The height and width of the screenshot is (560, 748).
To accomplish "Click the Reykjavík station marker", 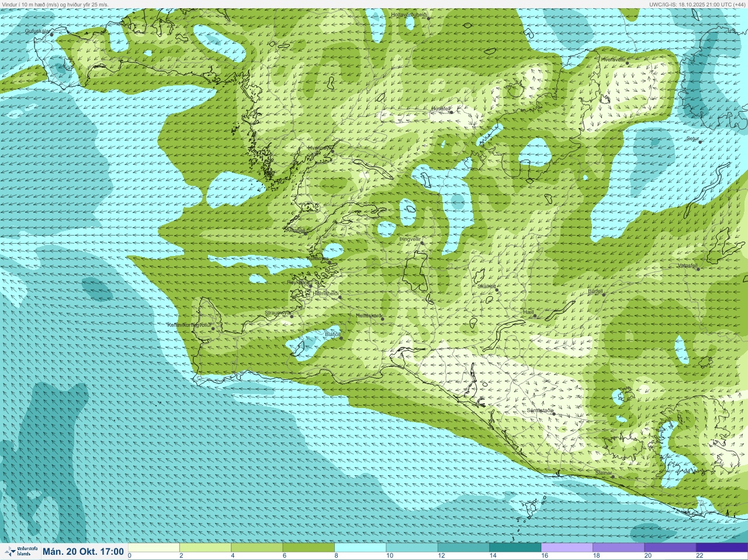I will pos(311,285).
